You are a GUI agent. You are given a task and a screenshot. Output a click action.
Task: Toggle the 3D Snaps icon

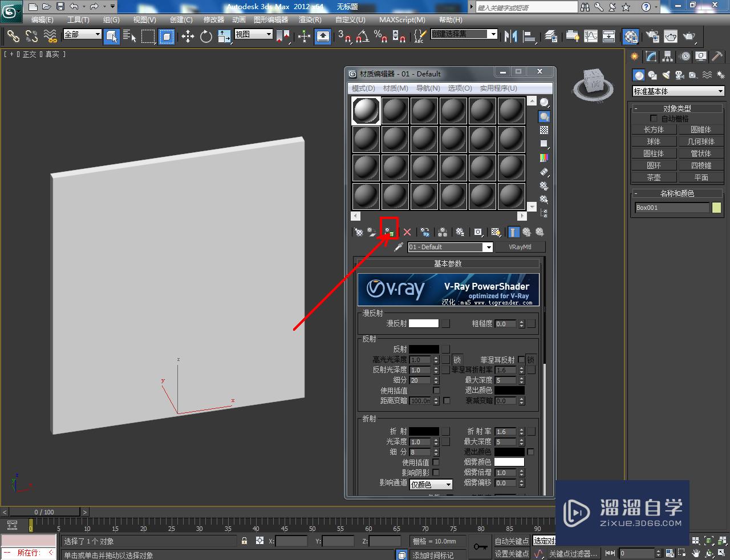(x=344, y=36)
